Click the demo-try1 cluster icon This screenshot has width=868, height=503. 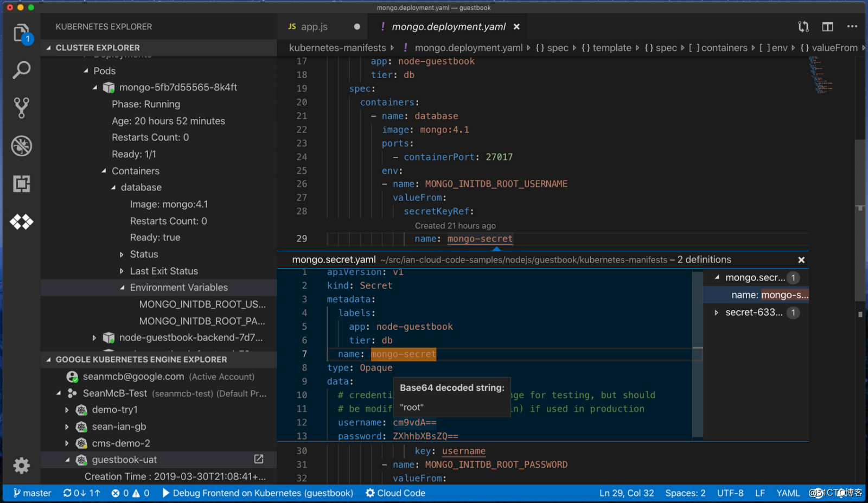[81, 410]
